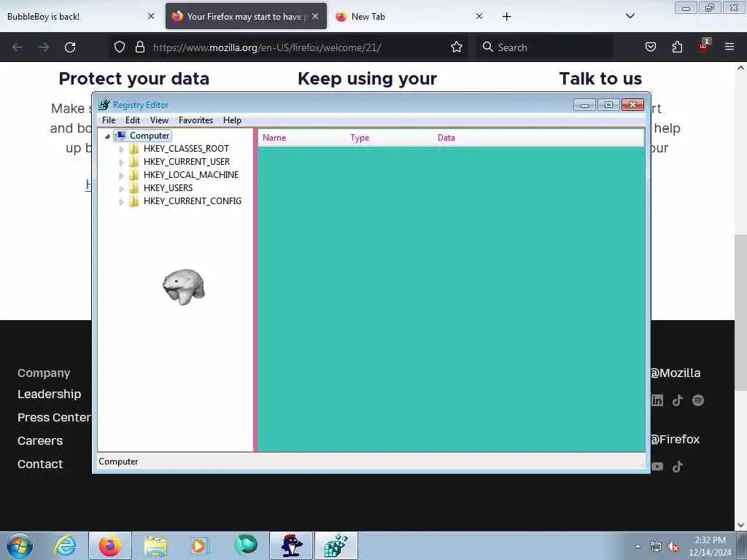The height and width of the screenshot is (560, 747).
Task: Open the Press Center footer link
Action: (54, 418)
